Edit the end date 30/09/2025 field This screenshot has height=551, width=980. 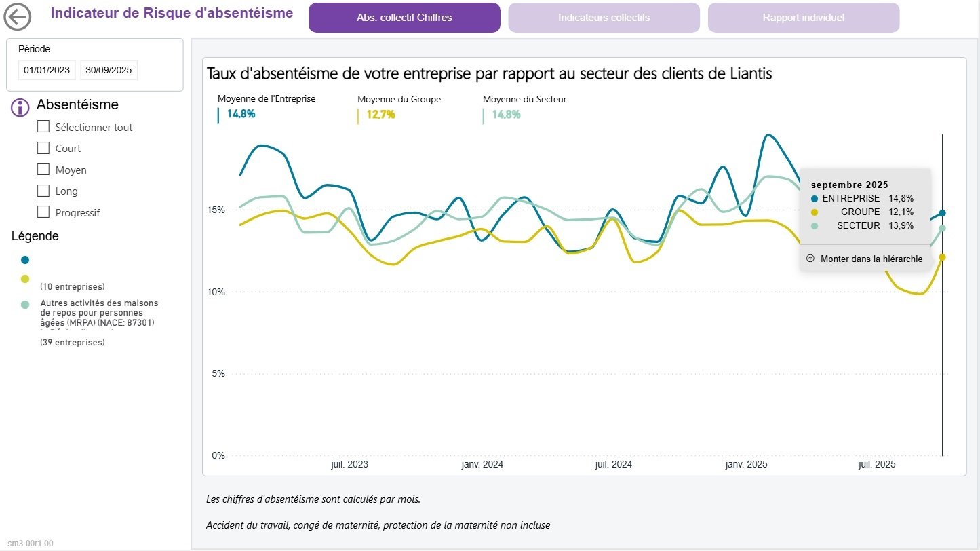click(x=109, y=70)
